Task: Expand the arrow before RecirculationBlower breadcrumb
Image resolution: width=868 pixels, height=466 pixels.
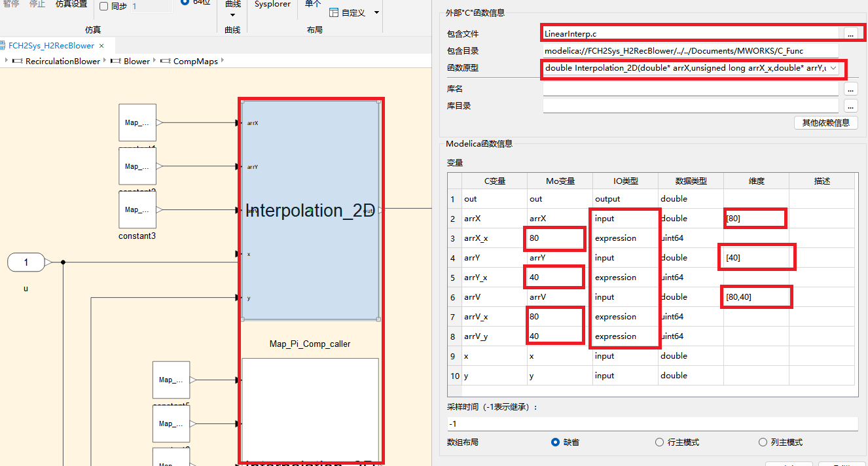Action: coord(7,61)
